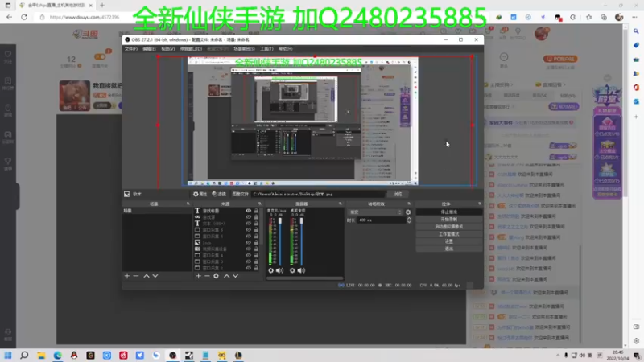The image size is (644, 362).
Task: Open the scene transition type dropdown
Action: [x=375, y=212]
